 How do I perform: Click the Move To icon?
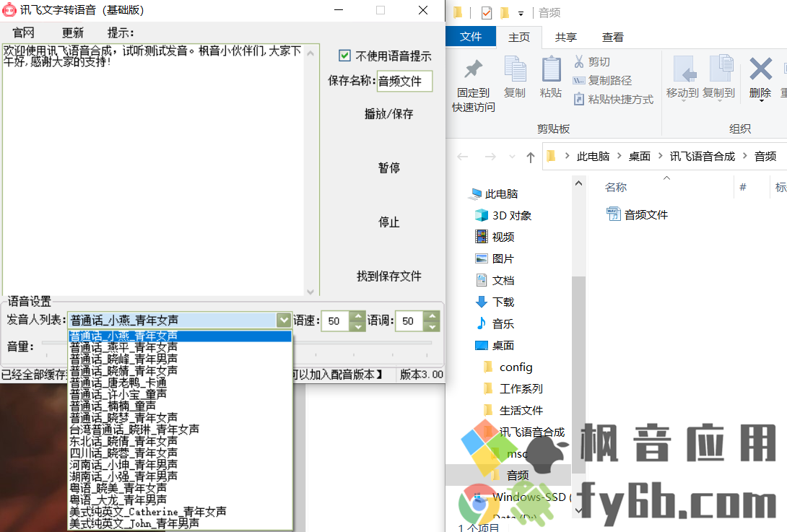click(x=684, y=69)
